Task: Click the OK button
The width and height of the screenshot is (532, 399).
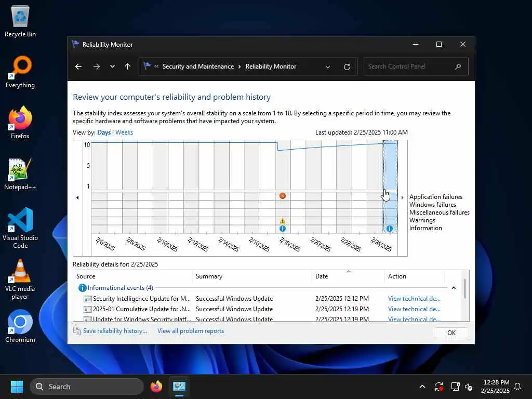Action: coord(451,333)
